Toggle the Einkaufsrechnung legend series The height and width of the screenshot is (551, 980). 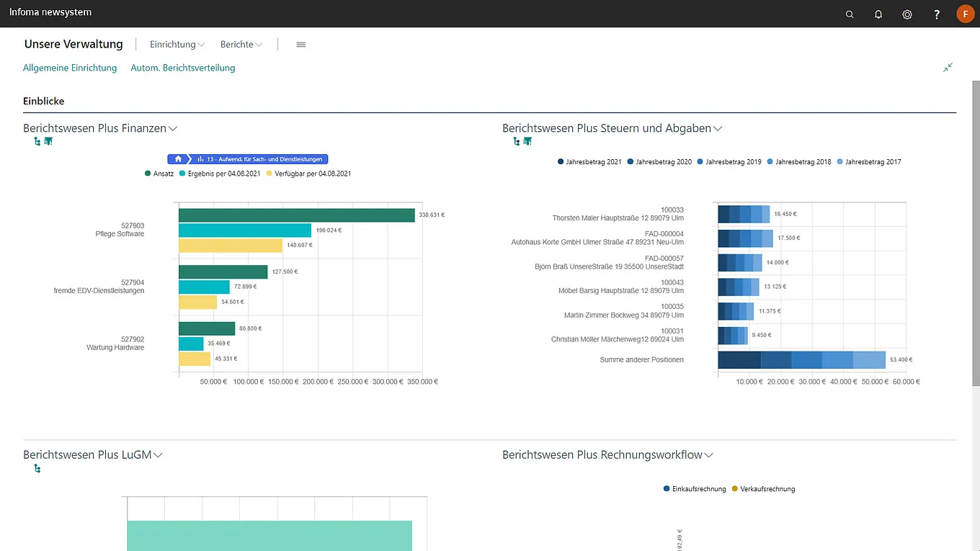694,489
